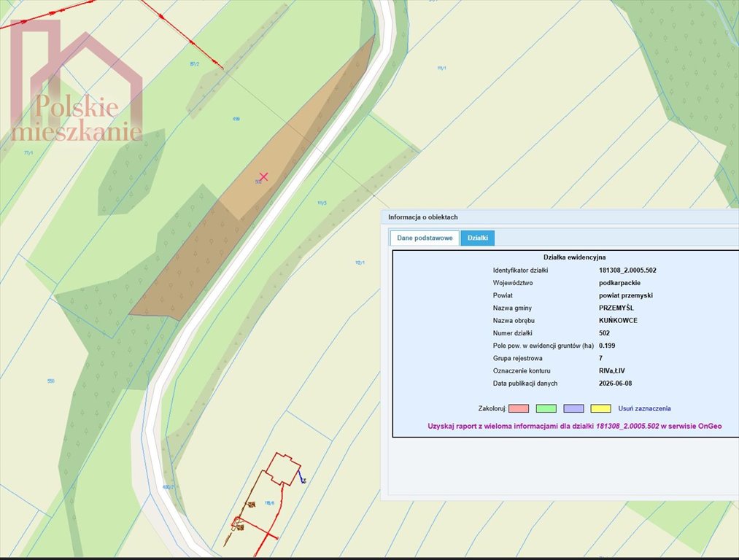
Task: Click the area value 0.199
Action: point(606,346)
